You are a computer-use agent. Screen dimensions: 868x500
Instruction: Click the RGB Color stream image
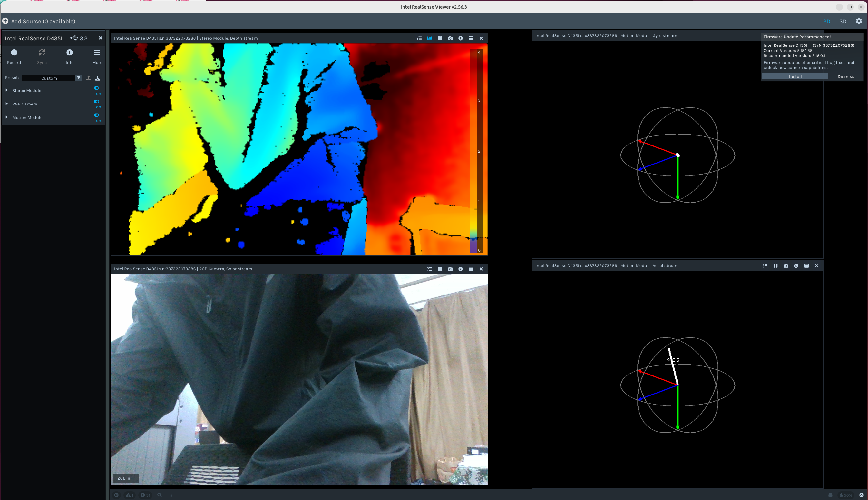[x=299, y=379]
